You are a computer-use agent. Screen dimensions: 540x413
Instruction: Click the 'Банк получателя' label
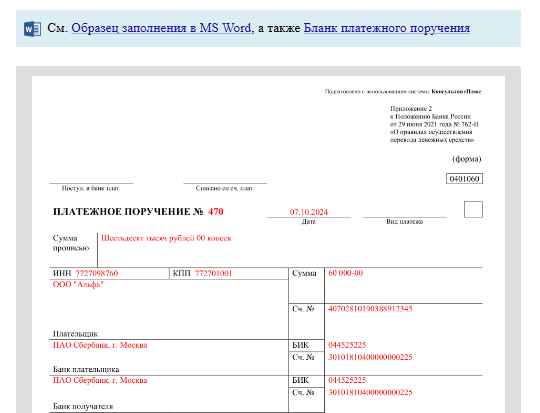[x=83, y=406]
